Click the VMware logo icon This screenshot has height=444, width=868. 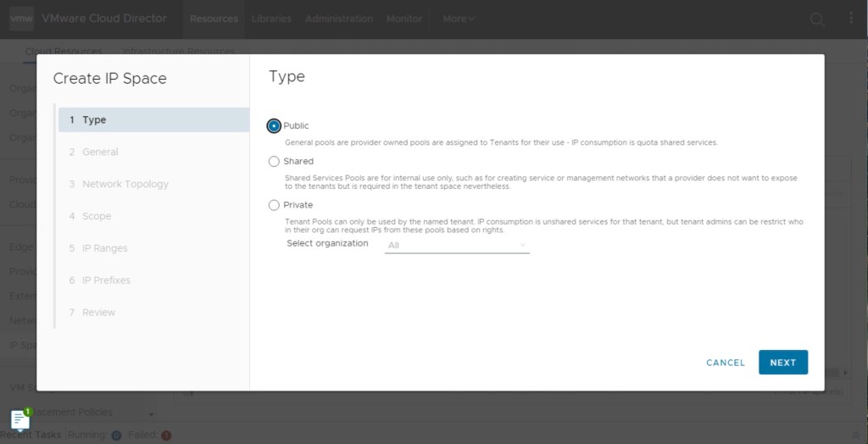[x=22, y=18]
